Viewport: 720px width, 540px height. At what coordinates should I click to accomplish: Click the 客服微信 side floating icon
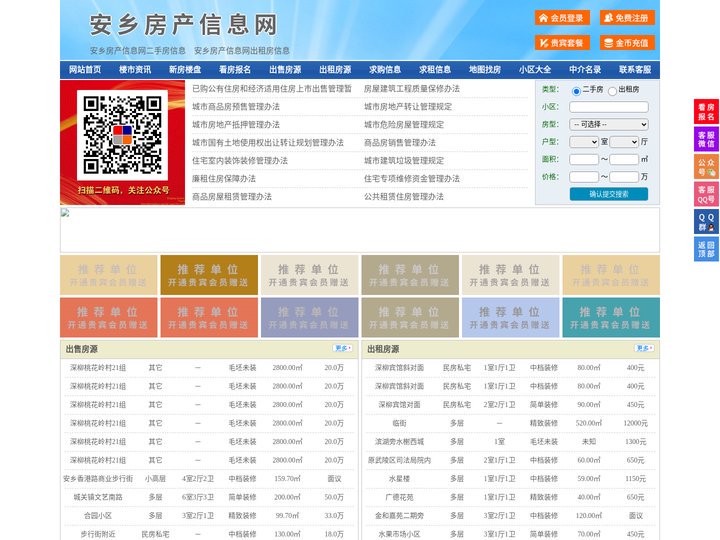click(706, 139)
